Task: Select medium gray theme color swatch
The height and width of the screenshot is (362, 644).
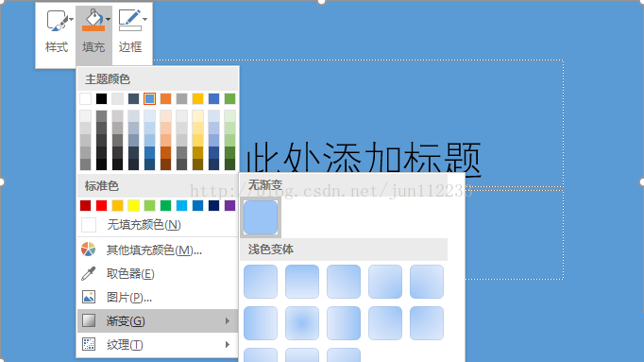Action: (x=181, y=98)
